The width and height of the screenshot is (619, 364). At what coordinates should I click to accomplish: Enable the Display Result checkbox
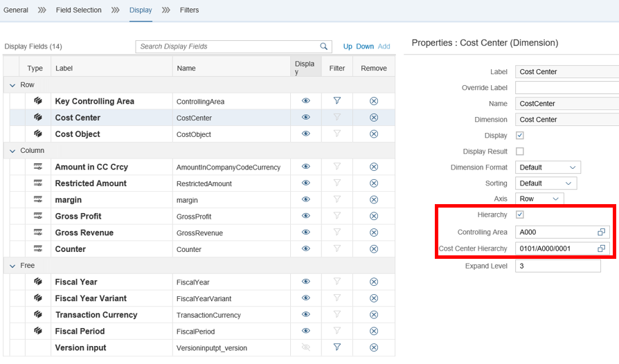(x=520, y=152)
